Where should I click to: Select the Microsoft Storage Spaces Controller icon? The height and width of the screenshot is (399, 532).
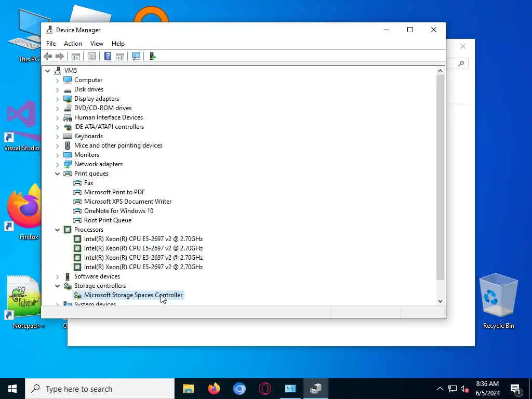coord(77,295)
